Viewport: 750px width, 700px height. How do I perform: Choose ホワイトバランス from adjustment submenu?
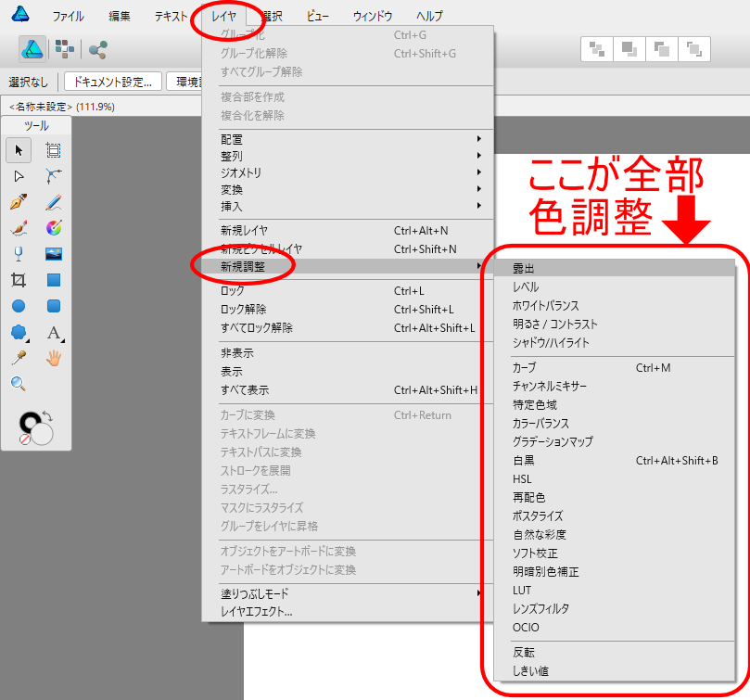(x=545, y=306)
